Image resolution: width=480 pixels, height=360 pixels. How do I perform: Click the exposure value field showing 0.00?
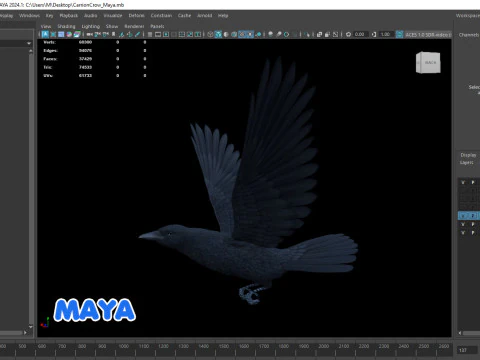(360, 34)
